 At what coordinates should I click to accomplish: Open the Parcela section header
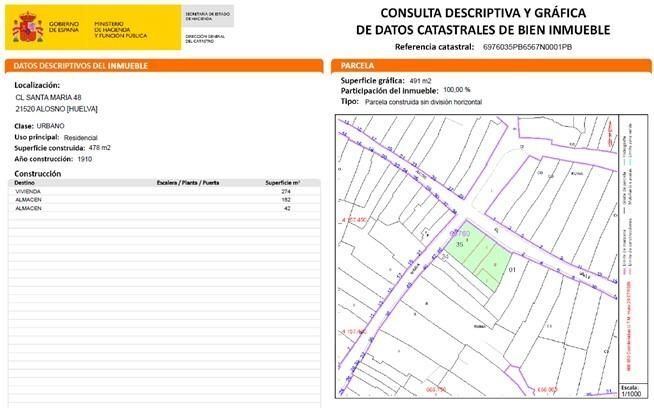point(359,66)
